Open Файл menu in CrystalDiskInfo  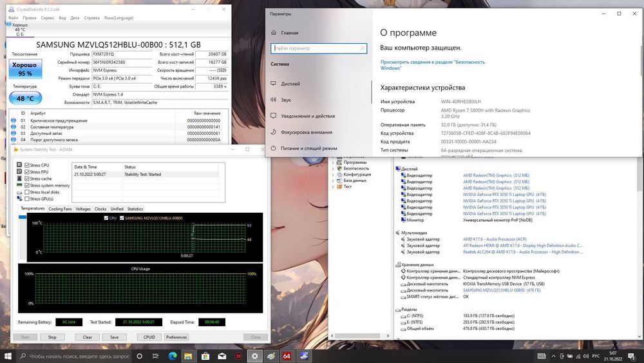[x=13, y=18]
